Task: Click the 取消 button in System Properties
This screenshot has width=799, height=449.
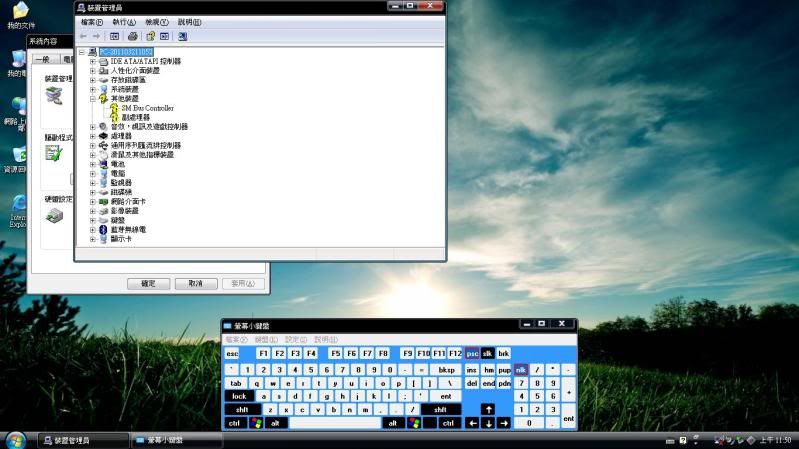Action: tap(195, 284)
